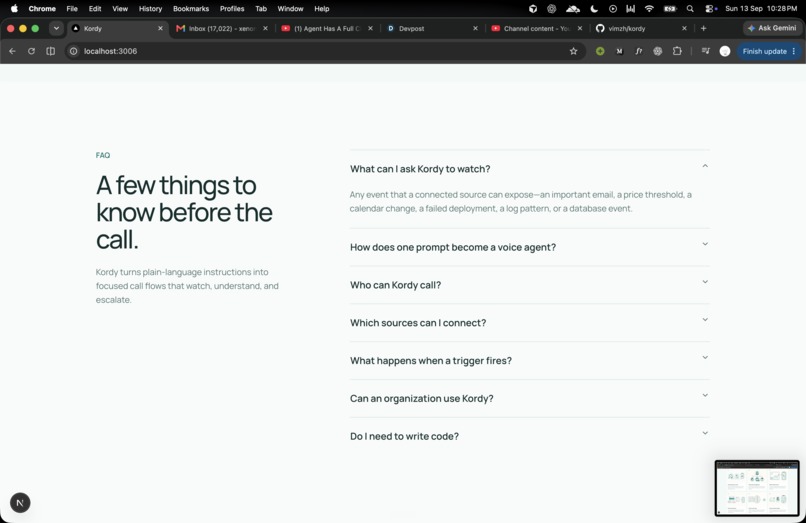
Task: Close the Kordy tab
Action: point(160,28)
